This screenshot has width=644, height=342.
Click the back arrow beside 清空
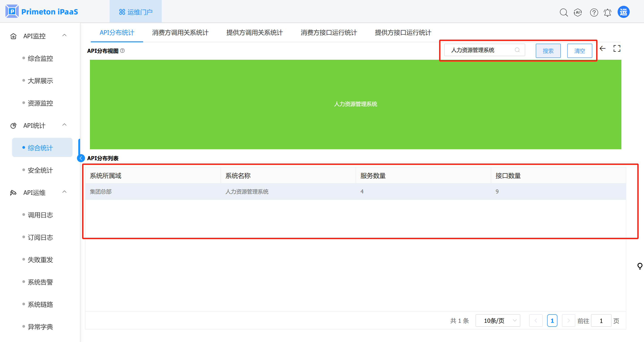[602, 49]
